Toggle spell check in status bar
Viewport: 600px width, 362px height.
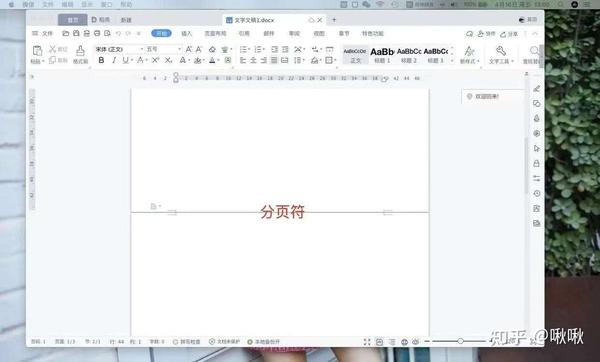pyautogui.click(x=187, y=342)
